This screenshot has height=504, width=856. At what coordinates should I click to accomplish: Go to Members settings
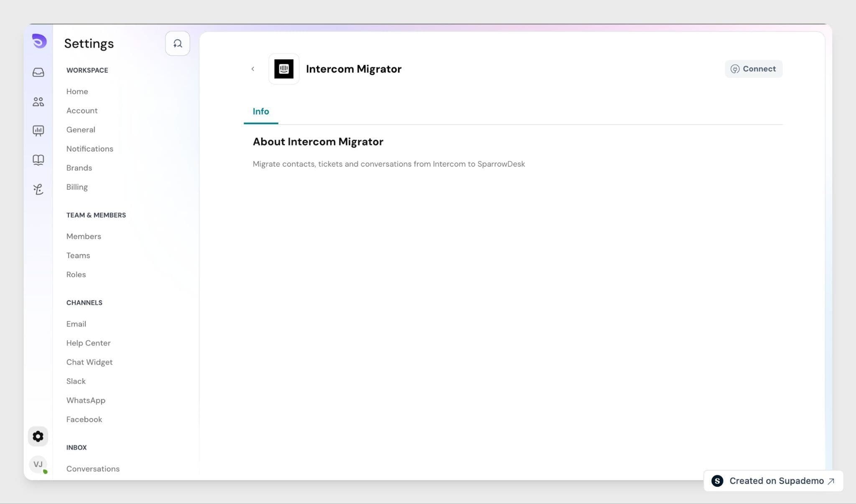[x=84, y=237]
